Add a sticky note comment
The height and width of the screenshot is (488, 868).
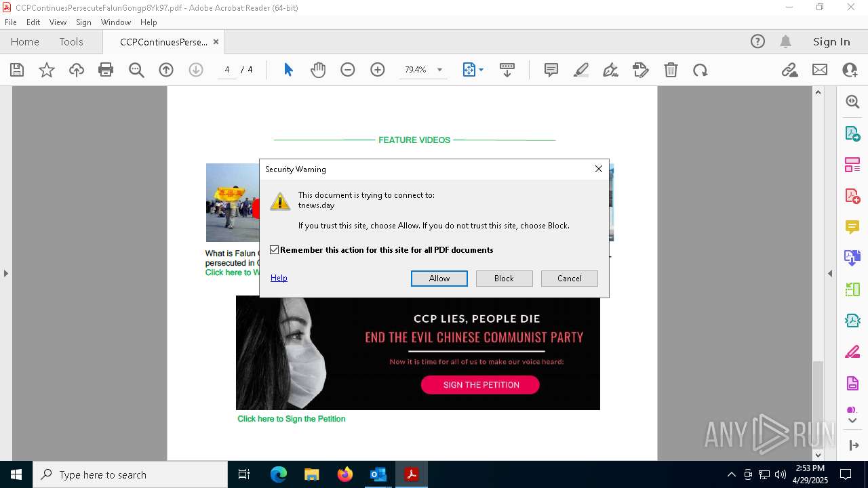(551, 70)
